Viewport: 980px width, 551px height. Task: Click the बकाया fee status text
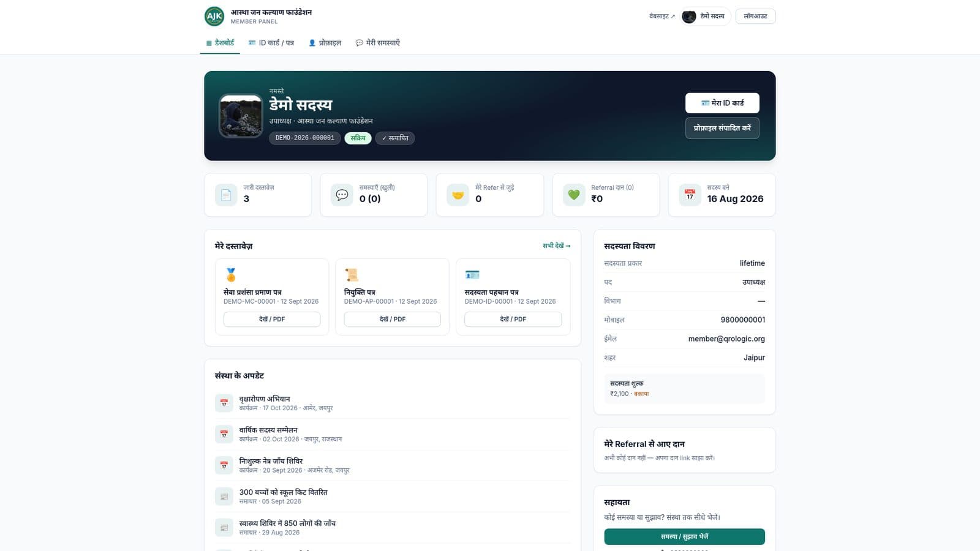click(641, 394)
